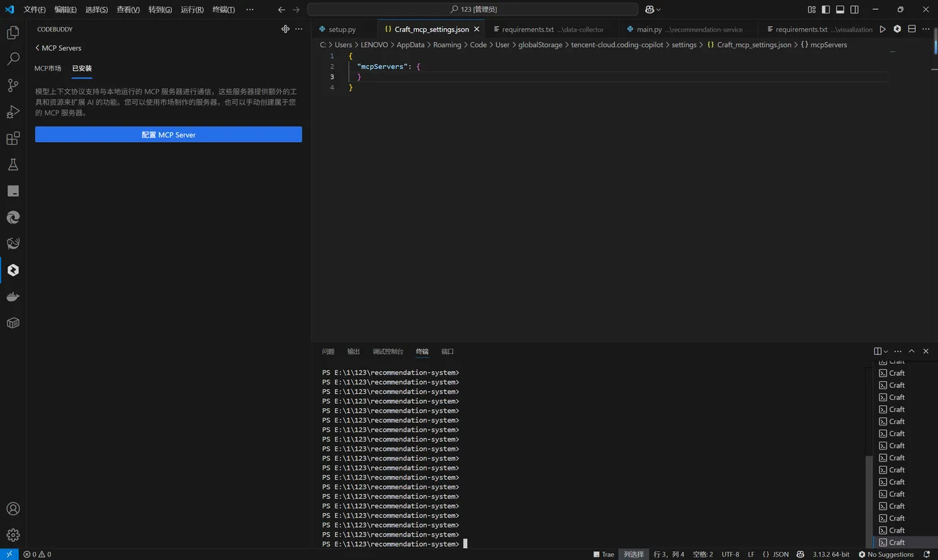Click the Copilot icon in status bar
Image resolution: width=938 pixels, height=560 pixels.
pos(800,554)
